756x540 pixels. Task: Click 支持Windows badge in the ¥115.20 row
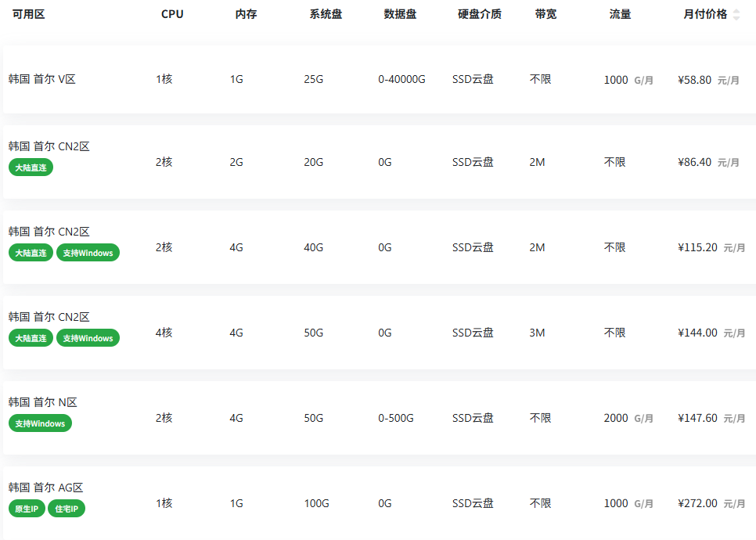pos(88,253)
